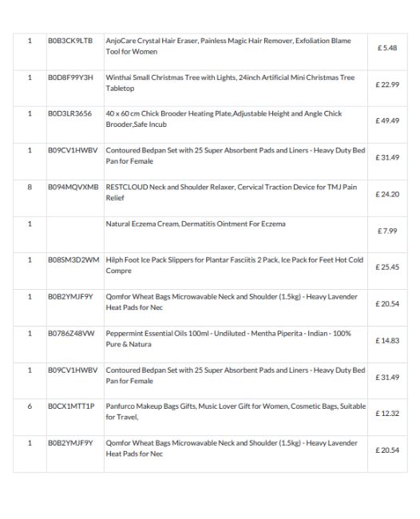Select the Winthai Small Christmas Tree row text

[230, 83]
